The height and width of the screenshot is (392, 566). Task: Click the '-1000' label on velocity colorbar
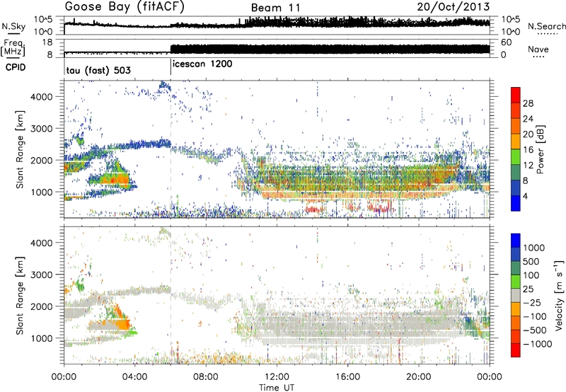[x=537, y=344]
